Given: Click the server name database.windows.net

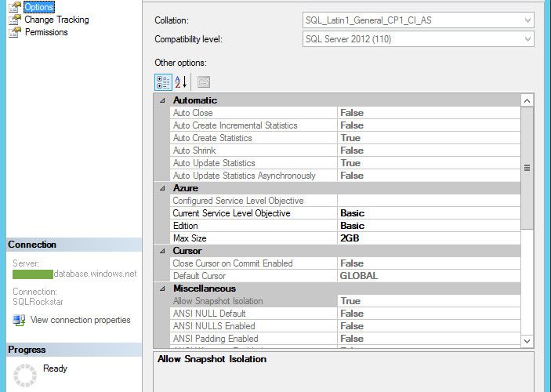Looking at the screenshot, I should pyautogui.click(x=96, y=274).
